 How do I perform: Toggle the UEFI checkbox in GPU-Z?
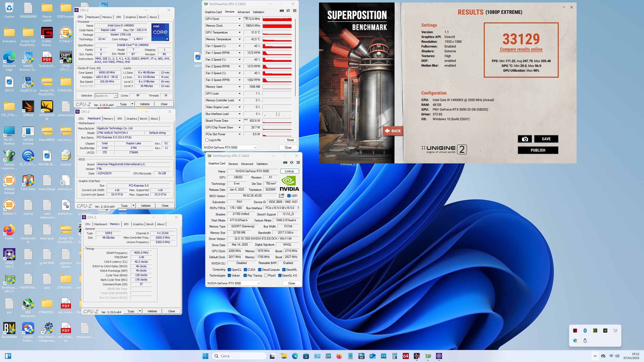289,196
